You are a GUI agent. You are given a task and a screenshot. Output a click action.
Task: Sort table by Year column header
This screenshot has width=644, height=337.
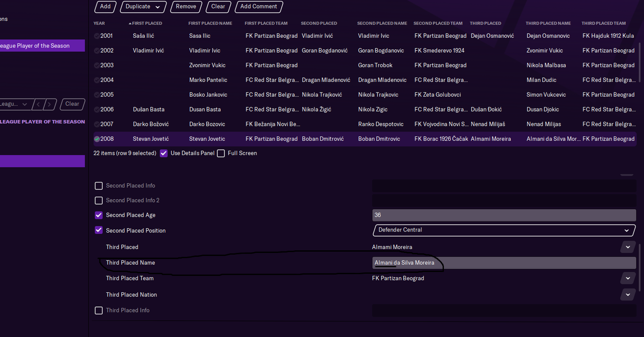click(x=99, y=23)
